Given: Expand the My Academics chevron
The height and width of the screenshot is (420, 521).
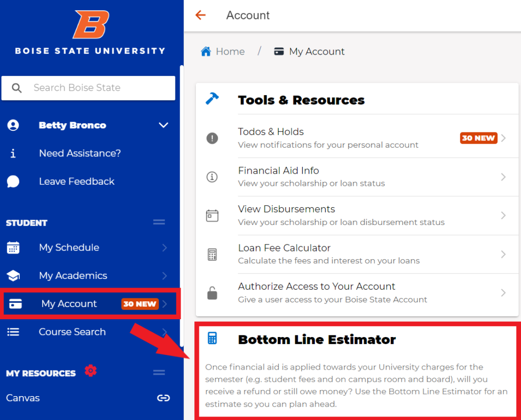Looking at the screenshot, I should coord(164,276).
